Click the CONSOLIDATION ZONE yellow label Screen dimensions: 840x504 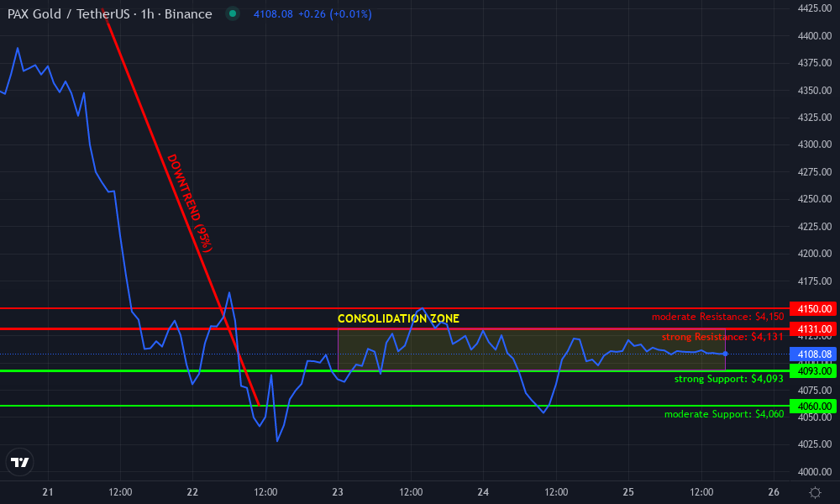tap(398, 318)
